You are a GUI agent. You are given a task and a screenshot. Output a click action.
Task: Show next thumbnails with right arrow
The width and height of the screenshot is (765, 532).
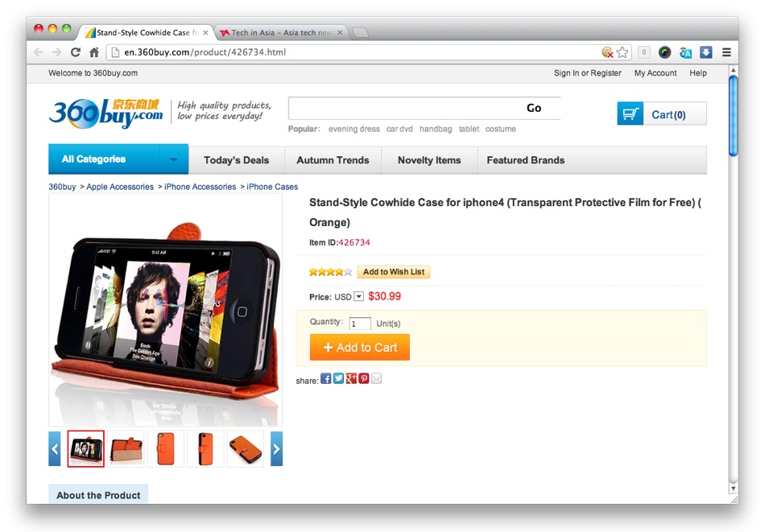click(x=277, y=449)
